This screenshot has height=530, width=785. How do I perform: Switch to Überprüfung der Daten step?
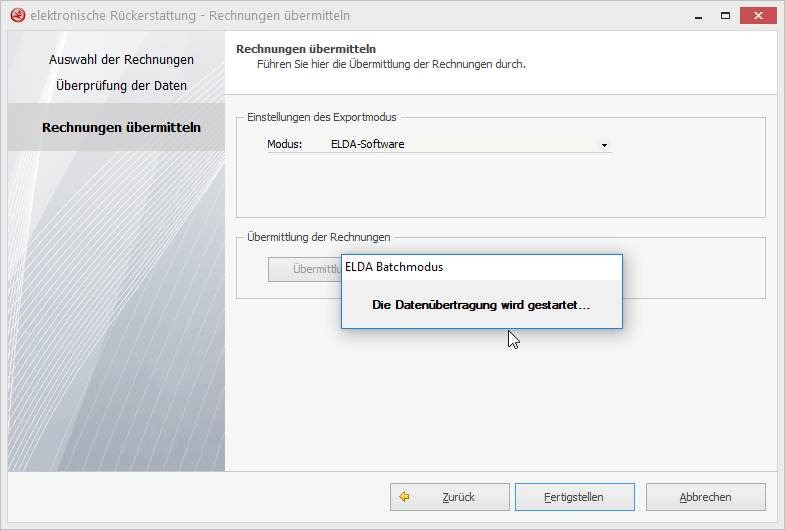point(121,85)
